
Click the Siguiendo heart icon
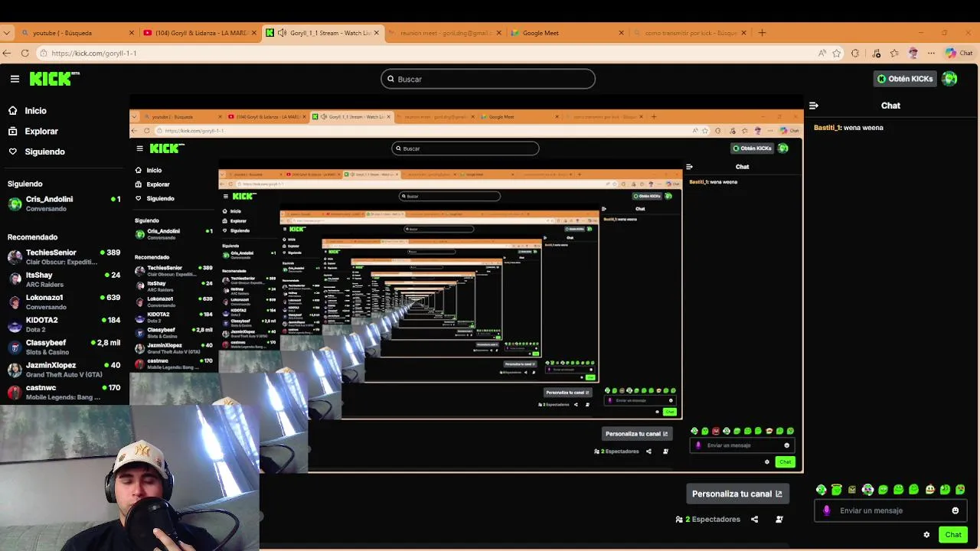pos(13,152)
